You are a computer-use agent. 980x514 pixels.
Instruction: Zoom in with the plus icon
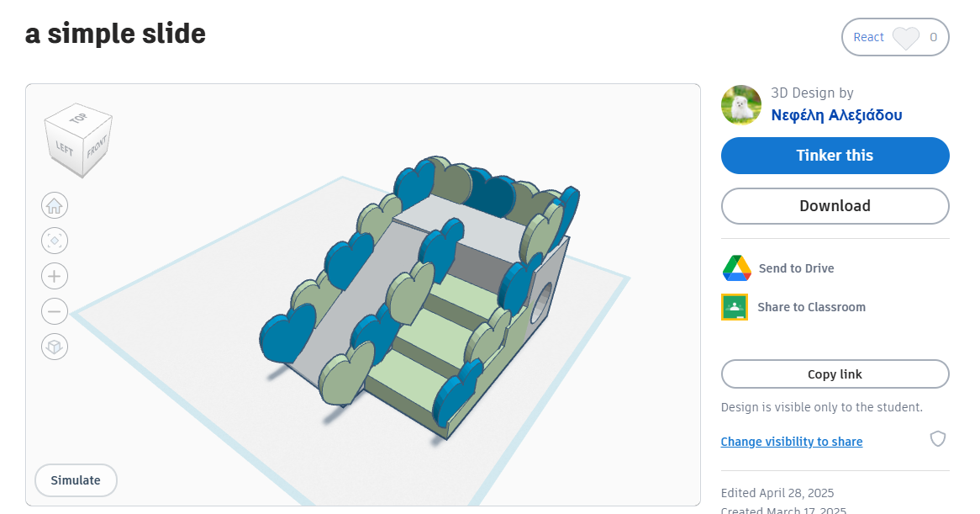[55, 276]
